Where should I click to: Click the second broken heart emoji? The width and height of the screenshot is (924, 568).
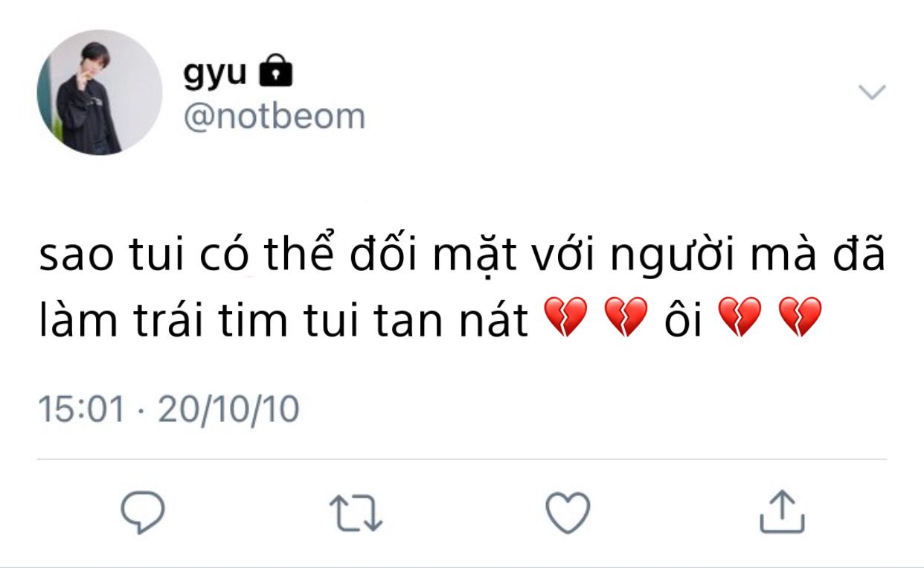(625, 318)
